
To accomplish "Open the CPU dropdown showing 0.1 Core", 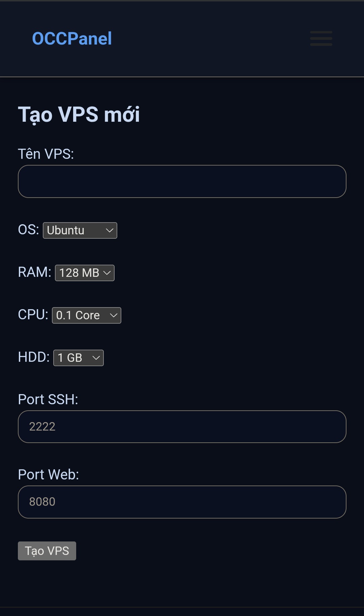I will 86,315.
